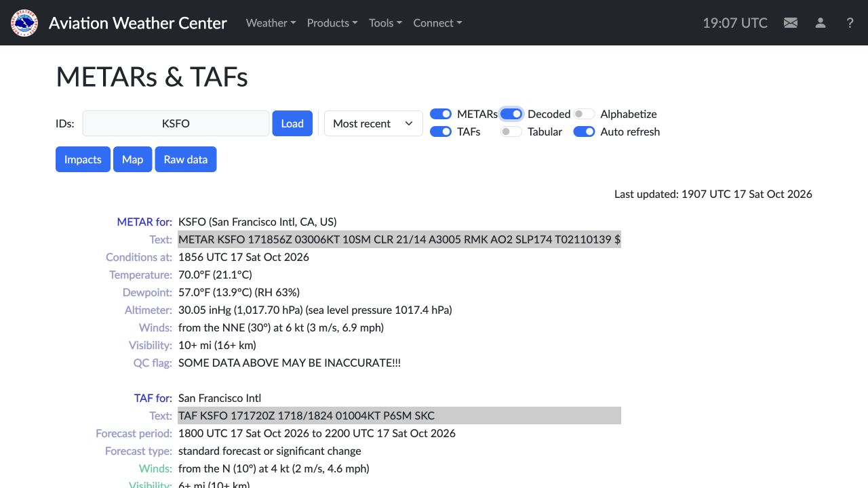868x488 pixels.
Task: Toggle the TAFs switch
Action: click(x=441, y=131)
